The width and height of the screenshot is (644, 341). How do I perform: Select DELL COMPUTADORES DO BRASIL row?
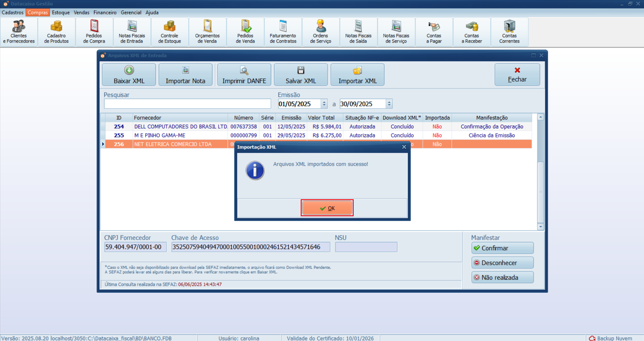click(318, 127)
